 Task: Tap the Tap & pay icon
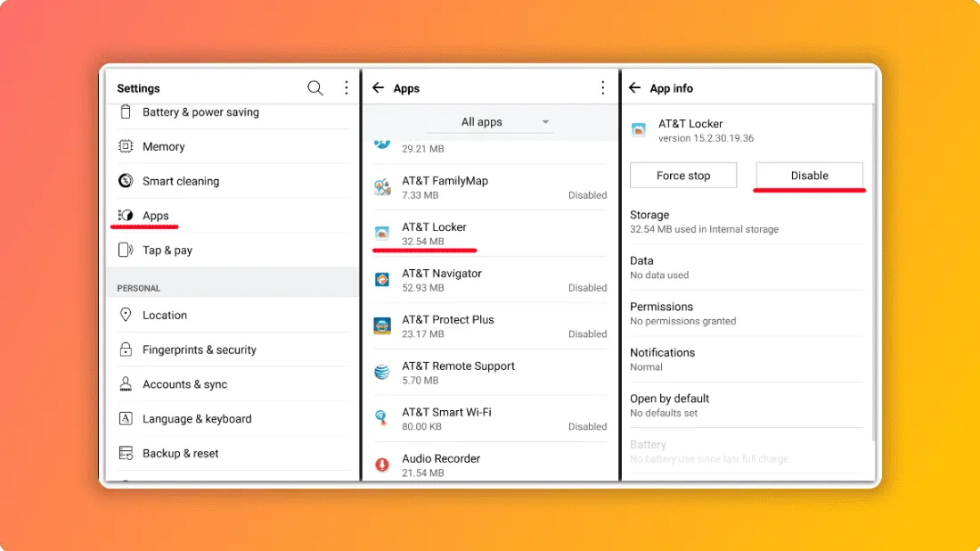tap(126, 250)
